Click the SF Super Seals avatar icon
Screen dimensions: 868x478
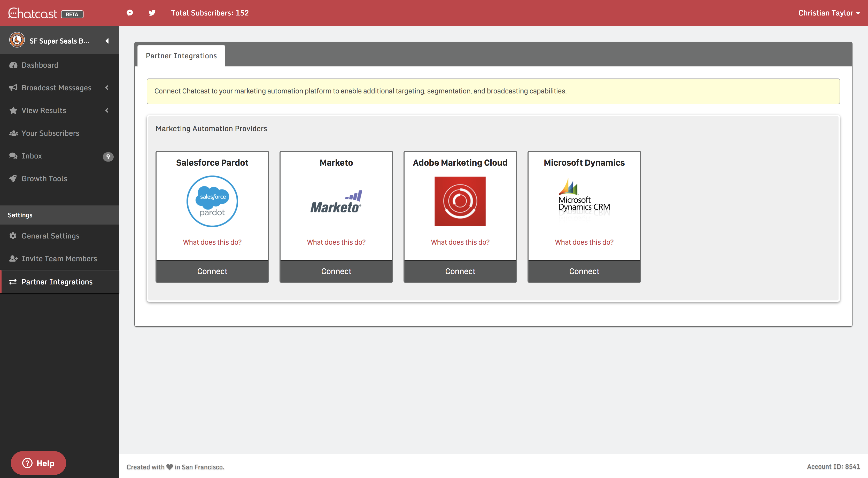point(17,41)
